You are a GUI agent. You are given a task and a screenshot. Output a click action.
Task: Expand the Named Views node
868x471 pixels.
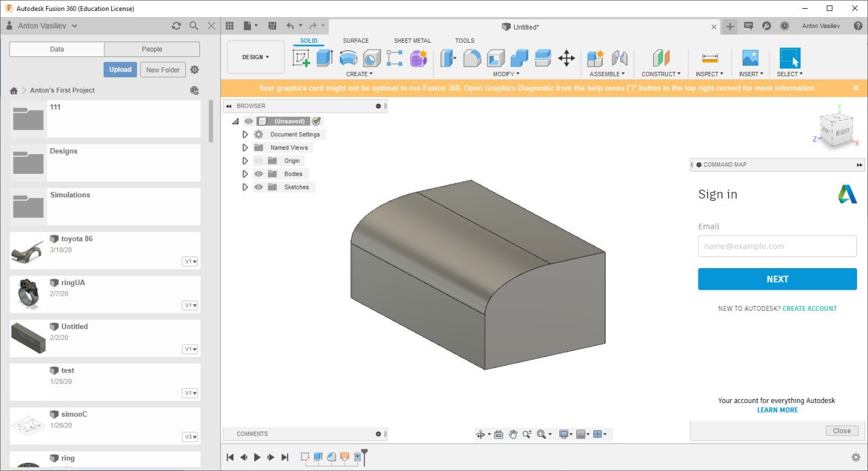coord(245,147)
